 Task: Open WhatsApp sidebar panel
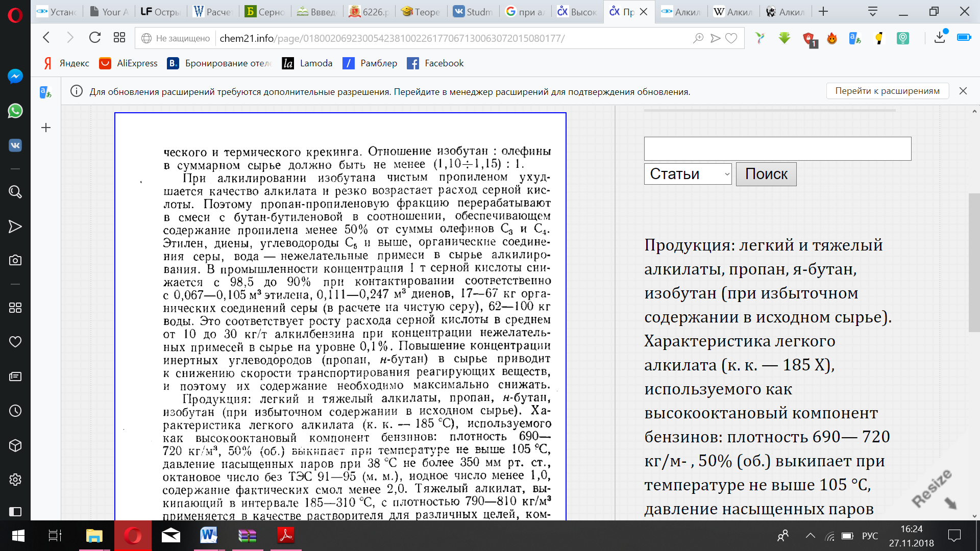pyautogui.click(x=15, y=111)
